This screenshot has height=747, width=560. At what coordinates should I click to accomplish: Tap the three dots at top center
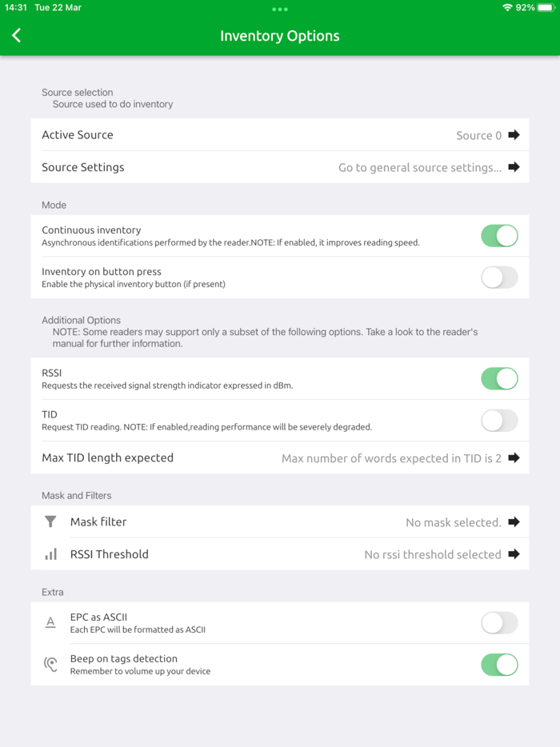[280, 10]
